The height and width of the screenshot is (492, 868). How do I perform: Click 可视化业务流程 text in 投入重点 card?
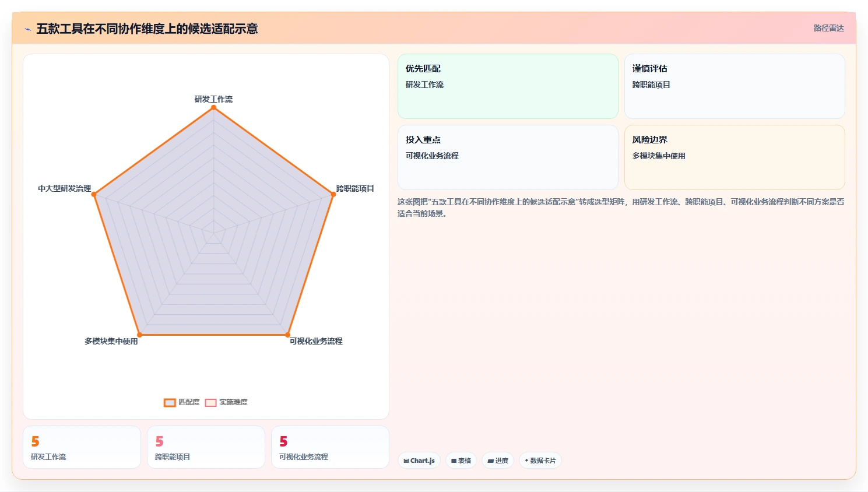(432, 156)
